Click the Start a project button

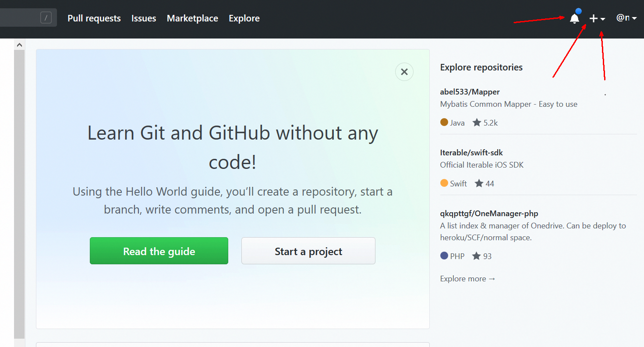[308, 251]
